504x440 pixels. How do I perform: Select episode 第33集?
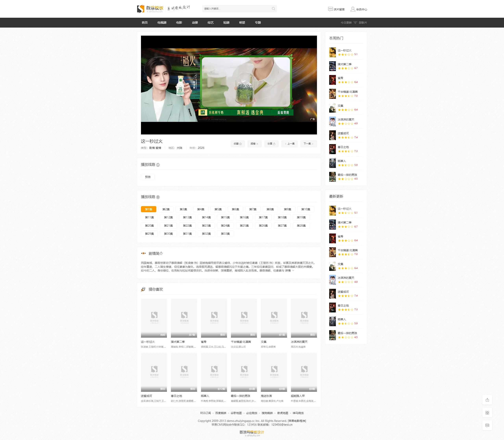pos(225,234)
